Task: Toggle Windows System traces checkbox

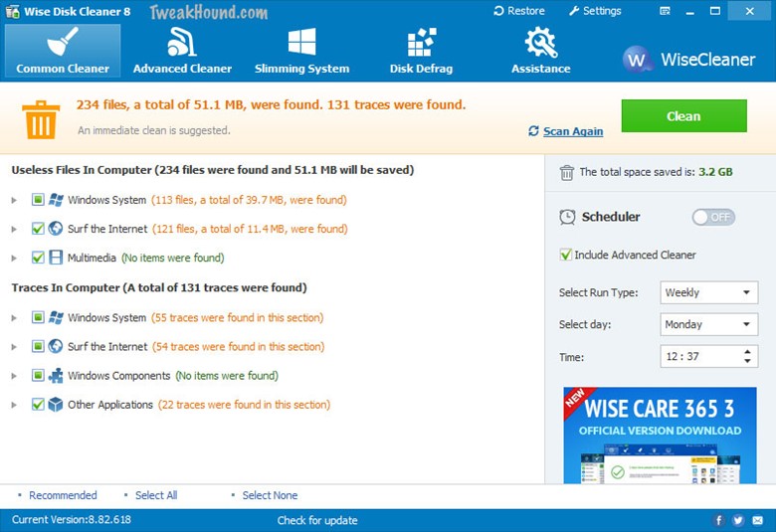Action: [x=38, y=317]
